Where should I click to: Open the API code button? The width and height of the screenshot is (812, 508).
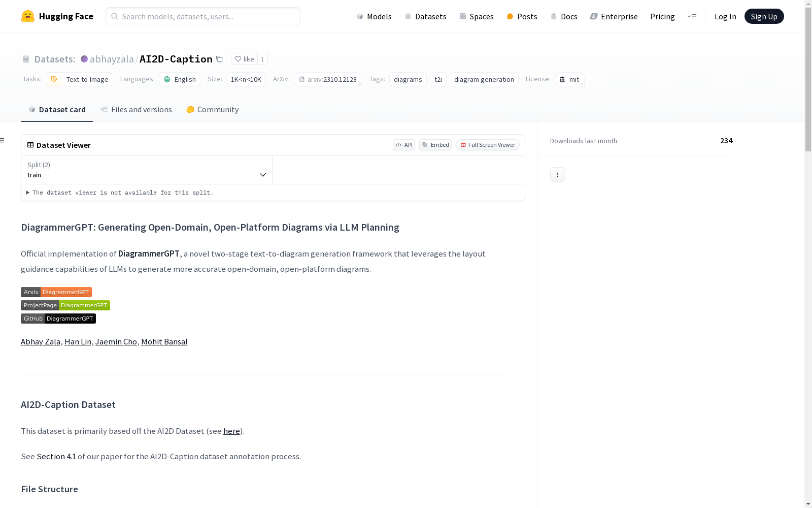pyautogui.click(x=404, y=145)
